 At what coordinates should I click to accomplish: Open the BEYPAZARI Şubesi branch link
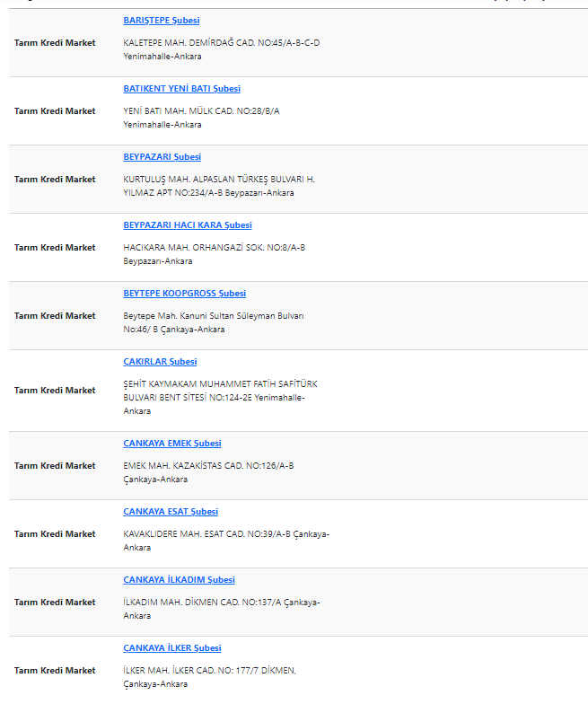pyautogui.click(x=162, y=157)
